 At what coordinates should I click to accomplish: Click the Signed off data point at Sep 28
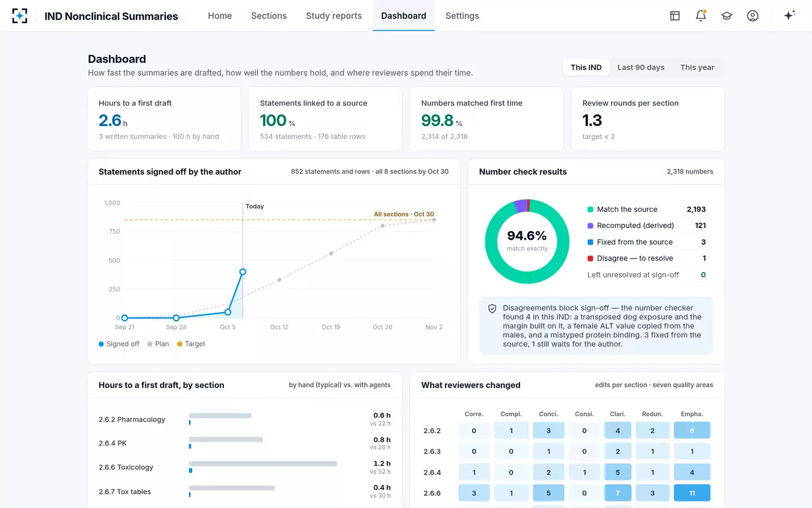176,318
